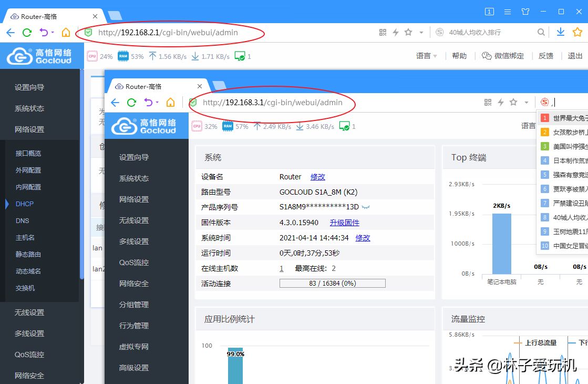Screen dimensions: 588x384
Task: Click the 192.168.2.1 address bar
Action: (x=168, y=33)
